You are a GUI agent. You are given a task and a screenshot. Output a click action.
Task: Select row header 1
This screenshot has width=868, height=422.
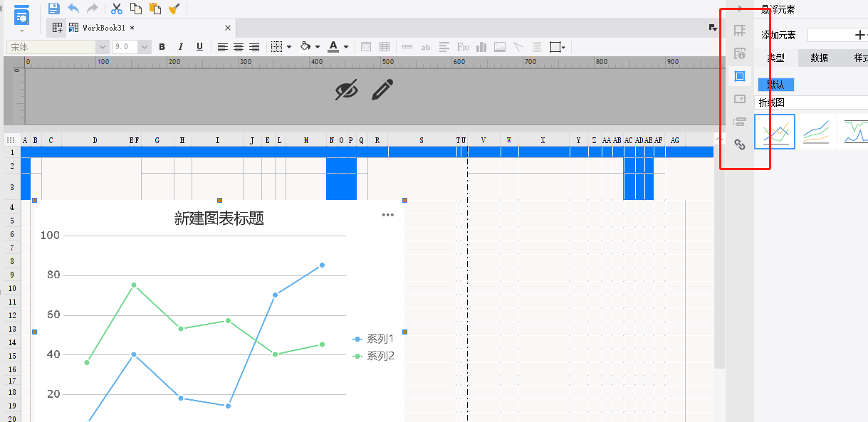11,152
